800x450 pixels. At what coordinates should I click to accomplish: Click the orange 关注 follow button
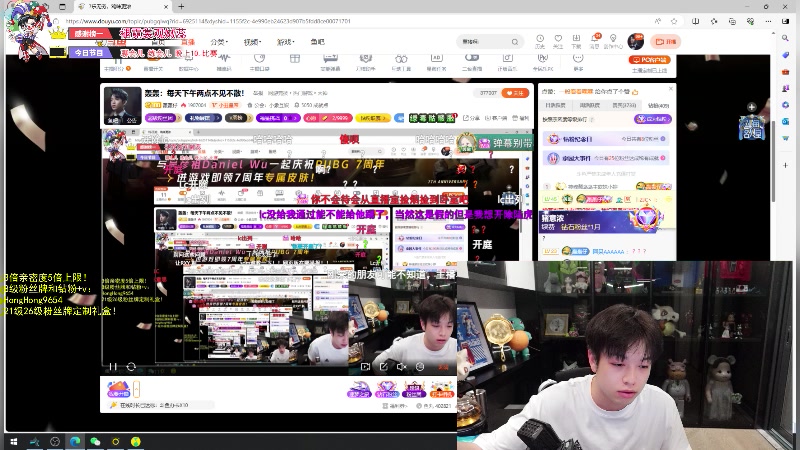pyautogui.click(x=515, y=93)
